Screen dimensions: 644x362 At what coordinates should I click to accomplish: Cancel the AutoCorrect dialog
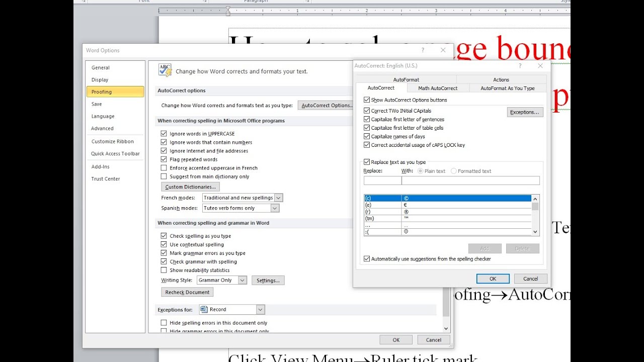[530, 279]
